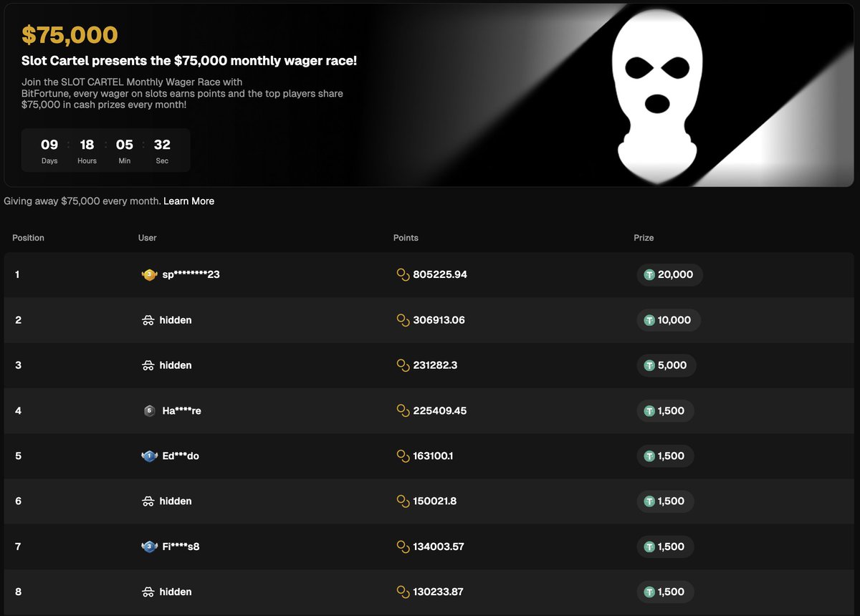This screenshot has height=616, width=860.
Task: Click the hidden user in position 6
Action: pos(176,501)
